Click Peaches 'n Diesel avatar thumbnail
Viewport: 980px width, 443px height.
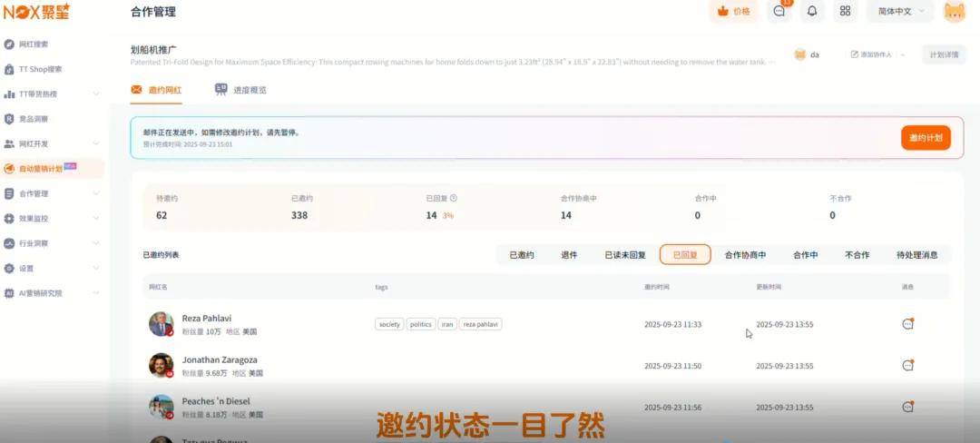coord(162,406)
